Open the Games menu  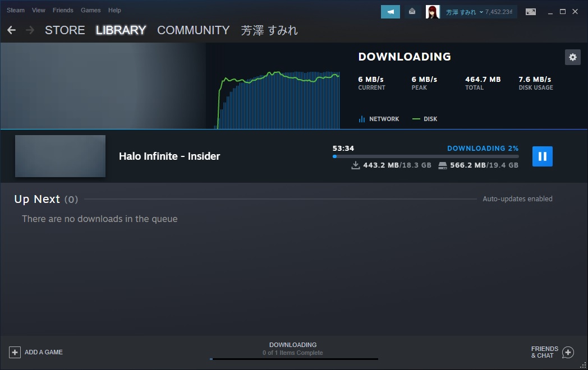point(90,10)
